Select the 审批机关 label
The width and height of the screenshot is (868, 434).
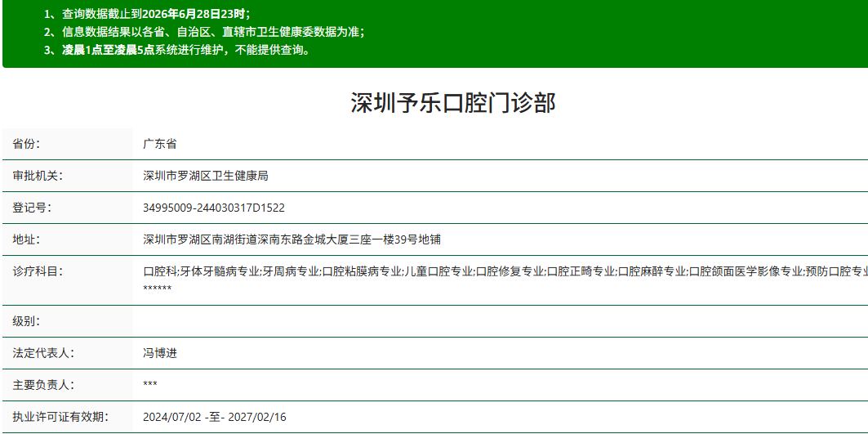point(37,176)
